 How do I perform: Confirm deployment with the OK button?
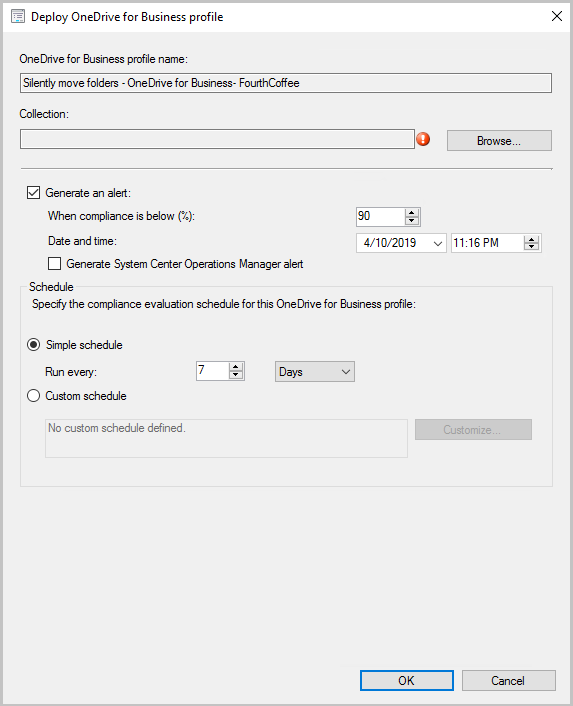click(x=406, y=680)
